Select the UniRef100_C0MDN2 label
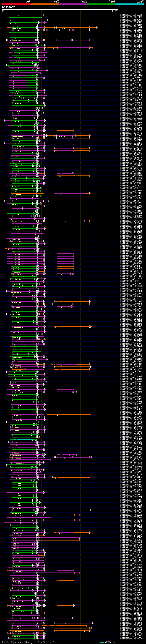 tap(131, 65)
